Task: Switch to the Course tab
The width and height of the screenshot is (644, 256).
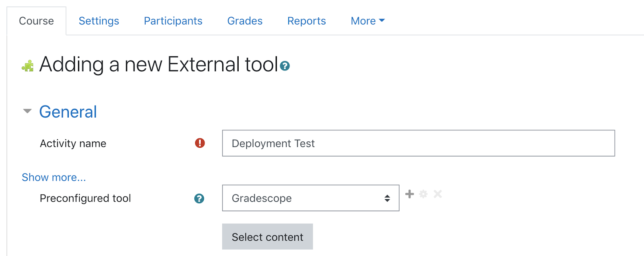Action: (36, 21)
